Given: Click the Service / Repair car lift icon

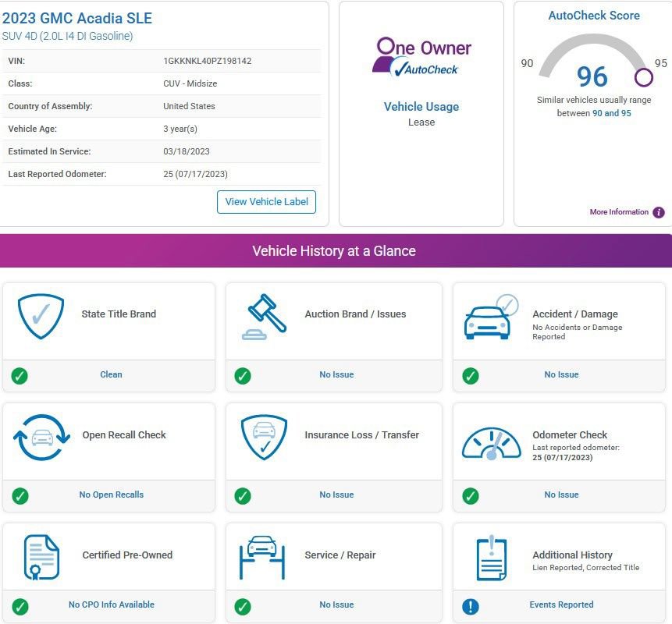Looking at the screenshot, I should pos(262,557).
